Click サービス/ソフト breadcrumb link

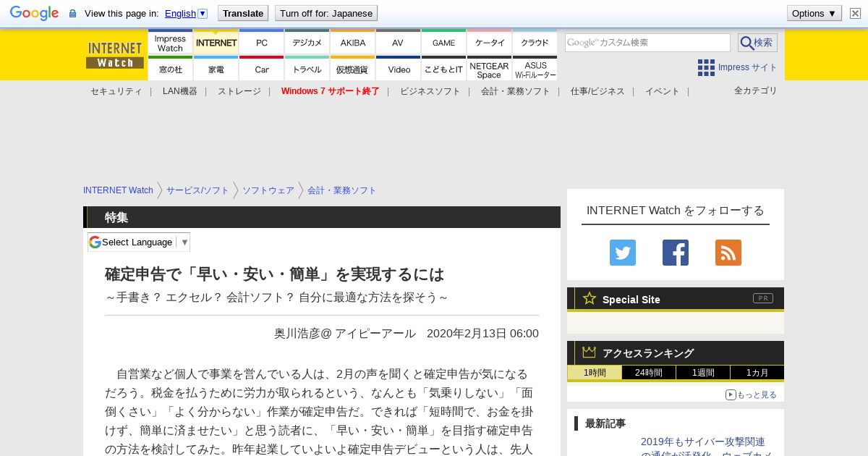(x=197, y=190)
